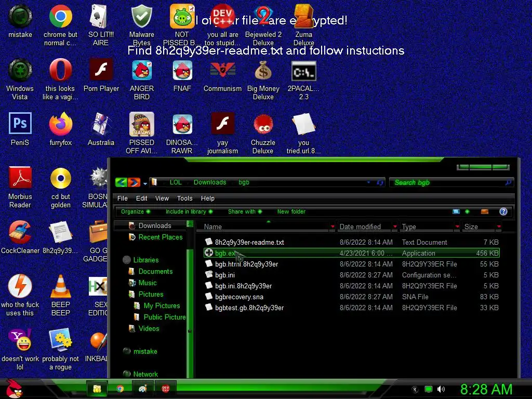The height and width of the screenshot is (399, 532).
Task: Go back with the green arrow
Action: [121, 182]
